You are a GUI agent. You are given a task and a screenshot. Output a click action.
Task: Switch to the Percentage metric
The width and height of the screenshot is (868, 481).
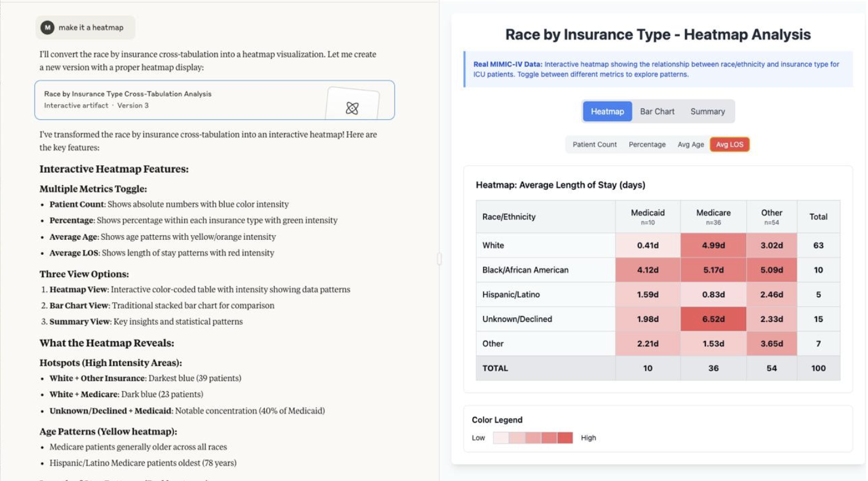pos(646,144)
